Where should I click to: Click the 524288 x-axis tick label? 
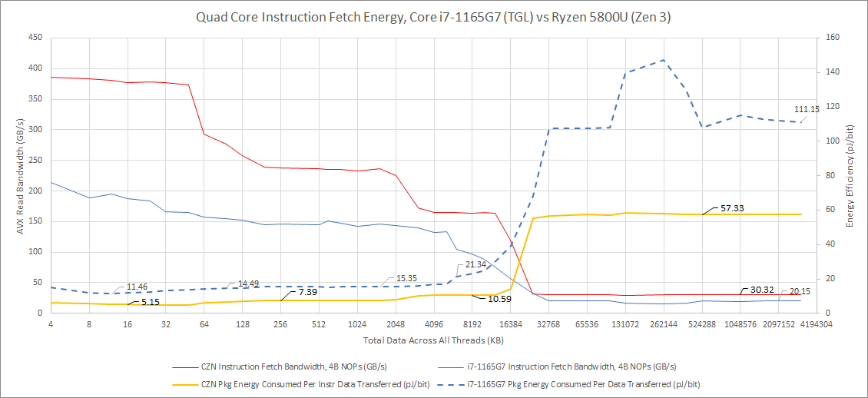point(702,324)
